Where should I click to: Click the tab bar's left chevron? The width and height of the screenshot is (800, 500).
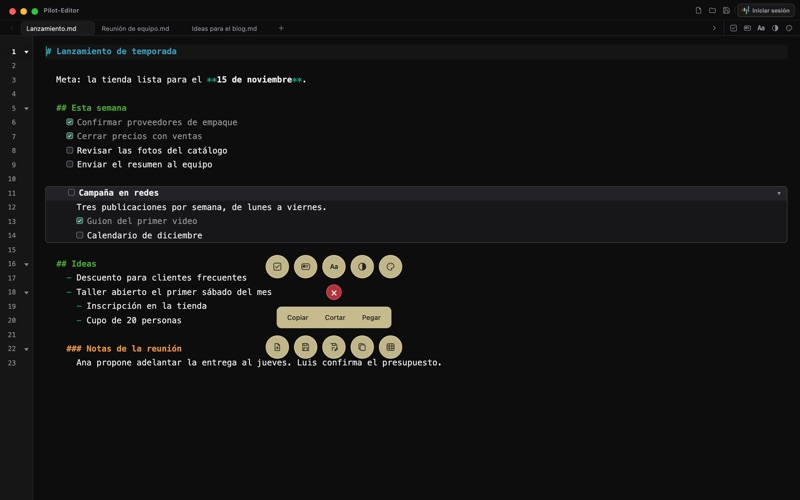(12, 28)
